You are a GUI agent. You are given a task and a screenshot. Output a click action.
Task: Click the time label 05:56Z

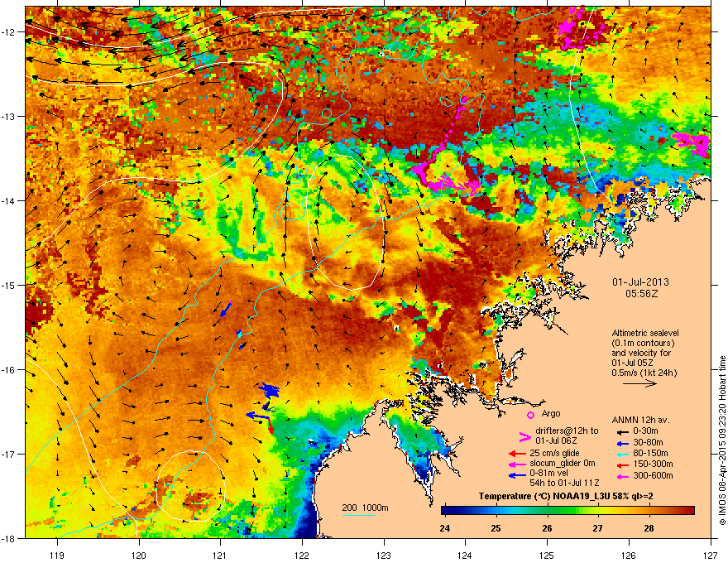coord(641,294)
